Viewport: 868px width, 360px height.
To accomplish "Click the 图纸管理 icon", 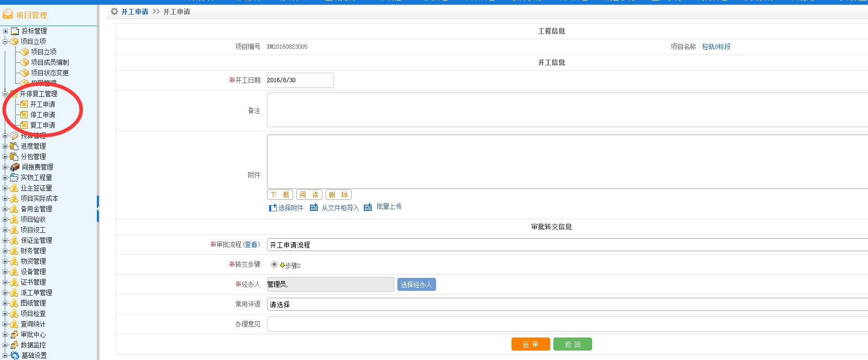I will [14, 303].
